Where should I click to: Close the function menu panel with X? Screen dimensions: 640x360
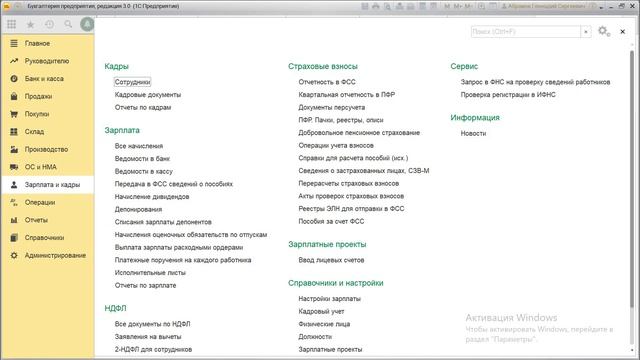[622, 31]
